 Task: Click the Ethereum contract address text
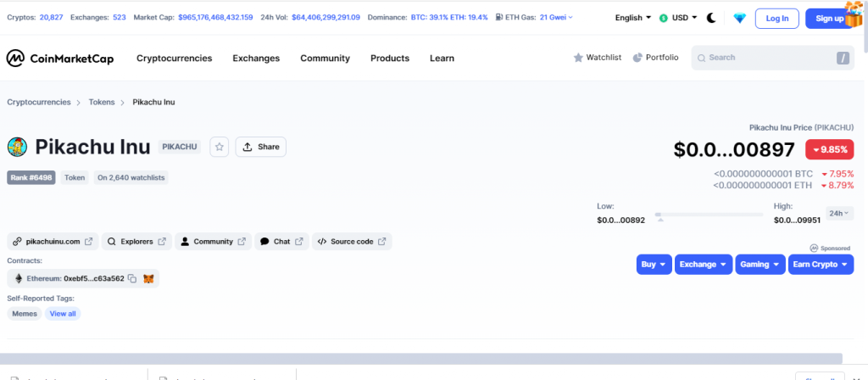94,278
